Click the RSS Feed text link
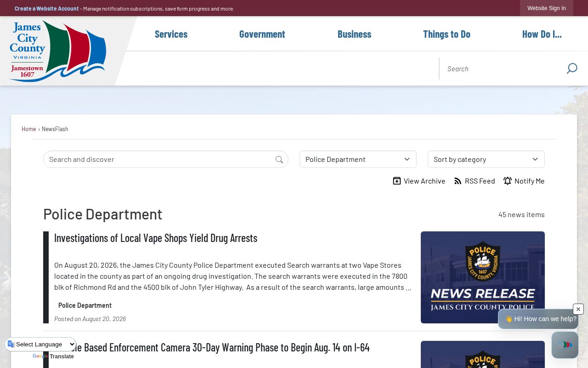Screen dimensions: 588x368 point(480,181)
